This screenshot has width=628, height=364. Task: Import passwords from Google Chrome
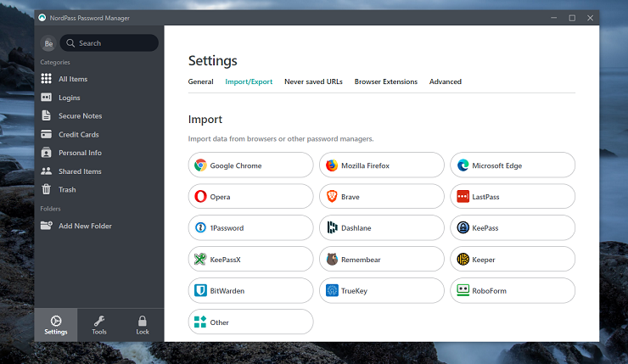pyautogui.click(x=250, y=165)
